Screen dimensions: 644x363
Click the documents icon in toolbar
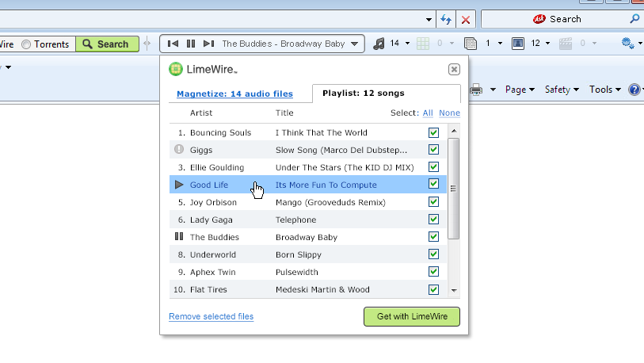coord(471,44)
